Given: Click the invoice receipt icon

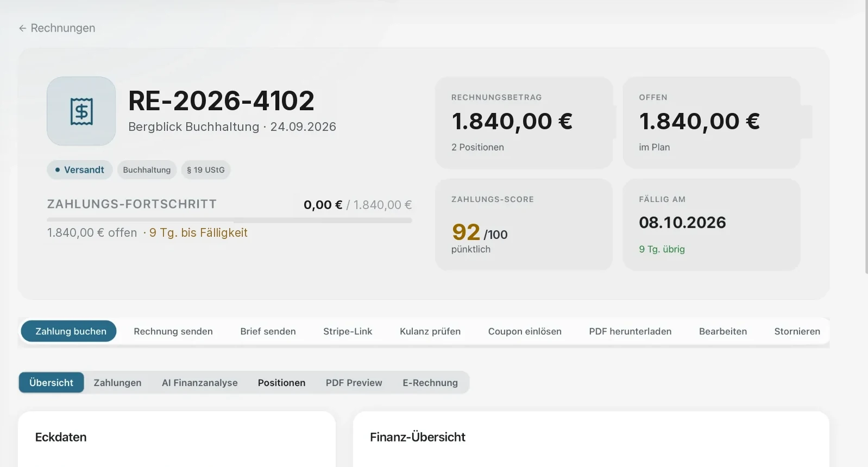Looking at the screenshot, I should click(x=81, y=111).
